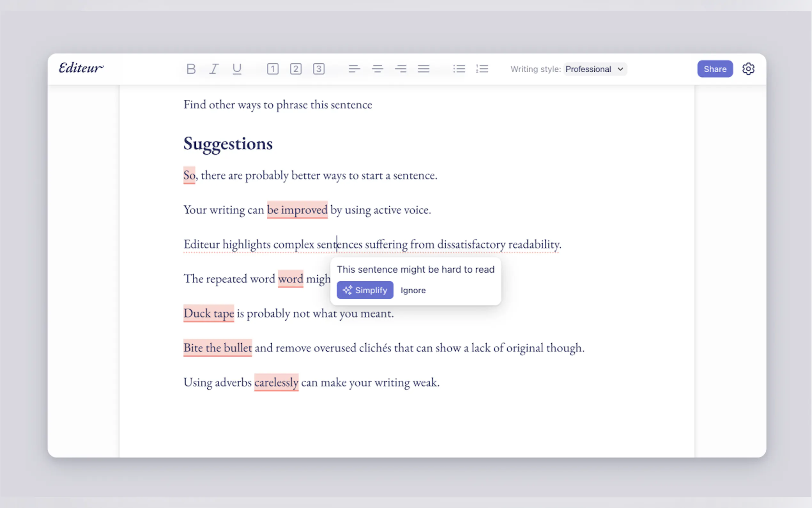Insert a bulleted list

tap(459, 69)
